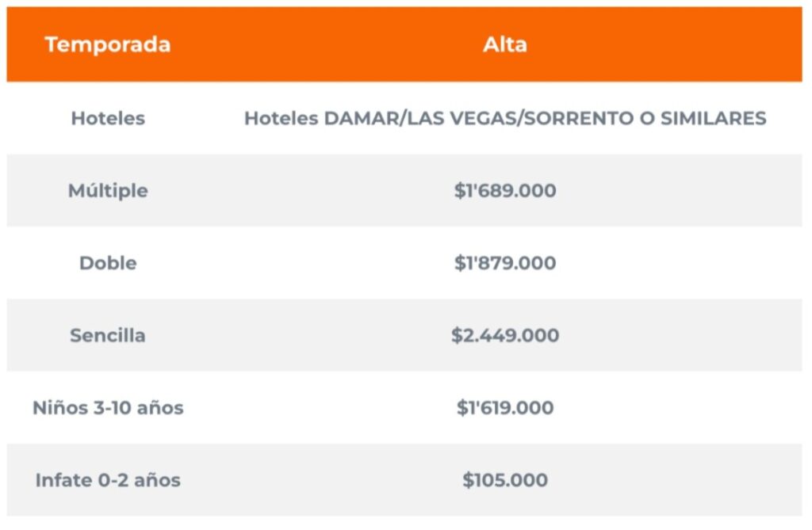The image size is (812, 530).
Task: Click the $1'619.000 price
Action: point(505,408)
